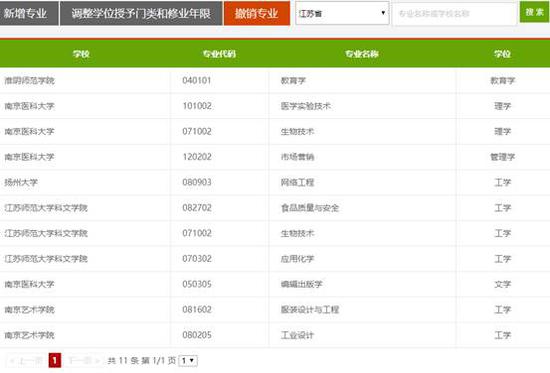
Task: Click major code 080205
Action: point(197,335)
